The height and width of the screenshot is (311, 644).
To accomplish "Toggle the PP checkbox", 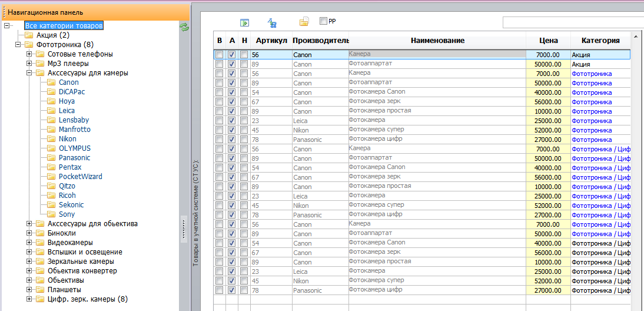I will point(323,21).
